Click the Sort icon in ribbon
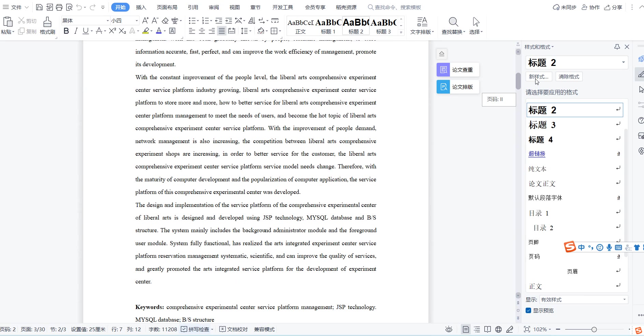Image resolution: width=644 pixels, height=336 pixels. (x=252, y=20)
